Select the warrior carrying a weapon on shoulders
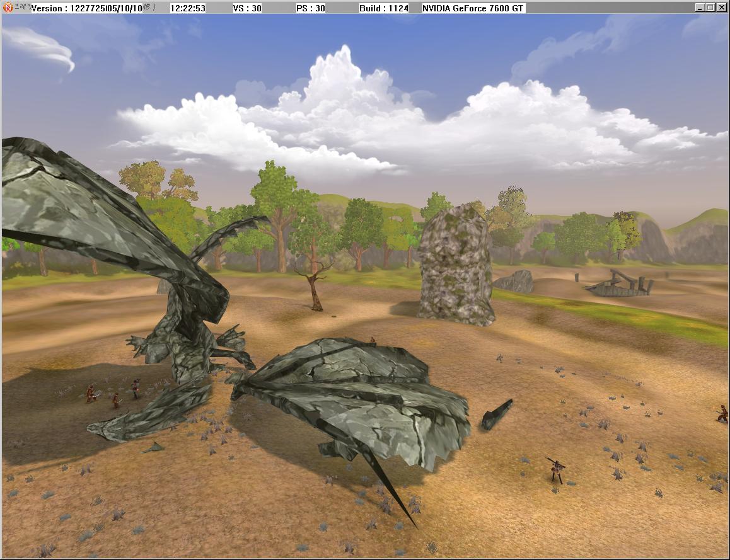Screen dimensions: 730x560 tap(556, 470)
